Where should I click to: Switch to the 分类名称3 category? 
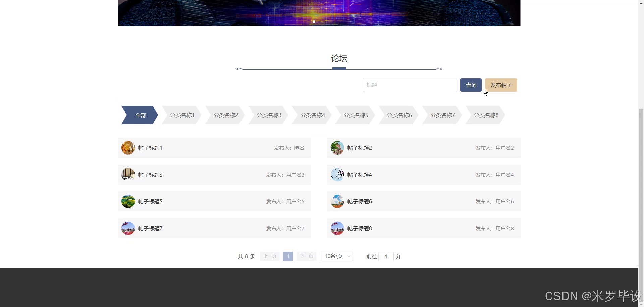(268, 115)
